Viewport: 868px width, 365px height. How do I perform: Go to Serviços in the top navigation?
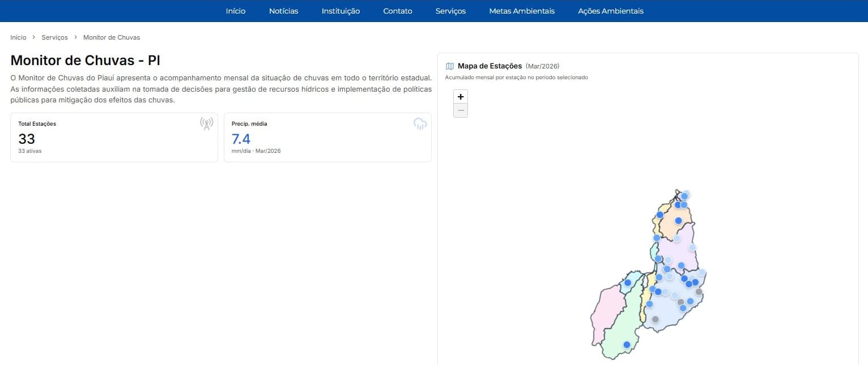(x=450, y=11)
